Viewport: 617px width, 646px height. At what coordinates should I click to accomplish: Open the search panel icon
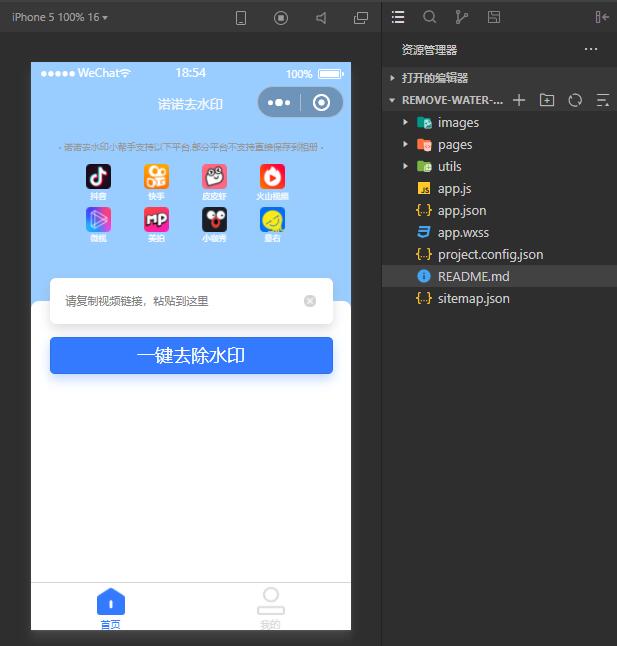tap(430, 17)
